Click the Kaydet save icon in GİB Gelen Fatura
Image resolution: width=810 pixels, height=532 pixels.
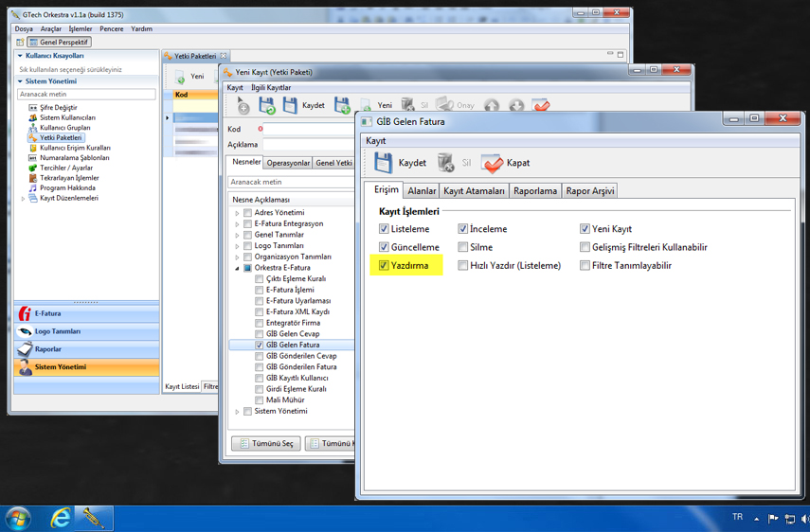click(x=384, y=163)
